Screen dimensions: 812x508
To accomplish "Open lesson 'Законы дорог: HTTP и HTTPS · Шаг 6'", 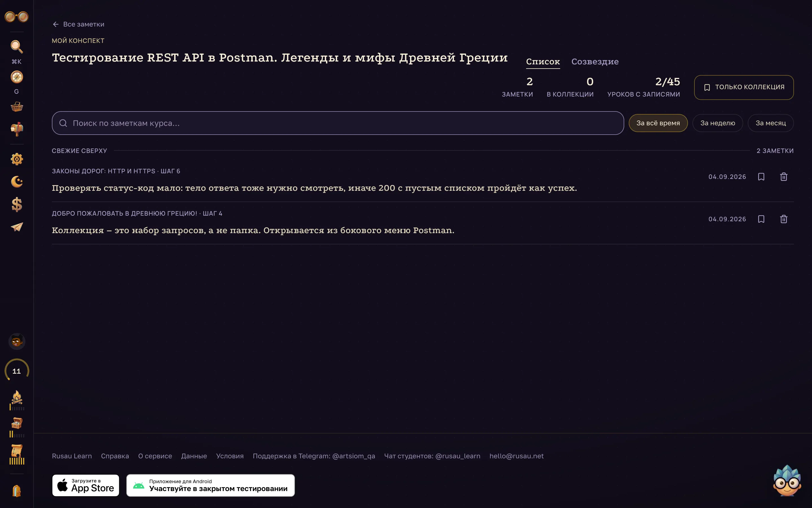I will click(116, 171).
